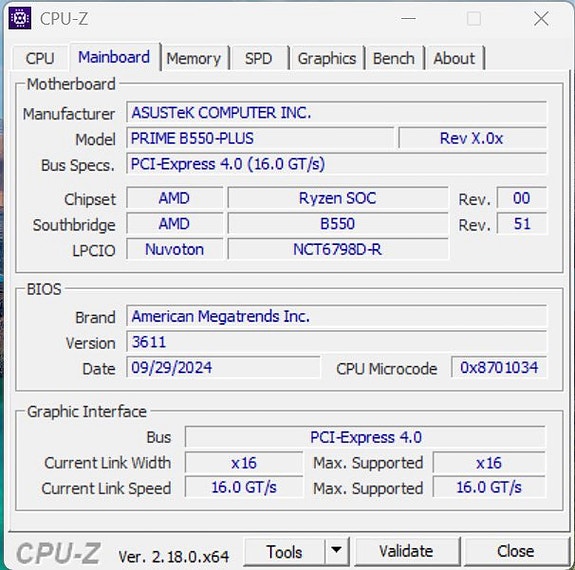The width and height of the screenshot is (575, 570).
Task: Go to the Graphics tab
Action: click(327, 58)
